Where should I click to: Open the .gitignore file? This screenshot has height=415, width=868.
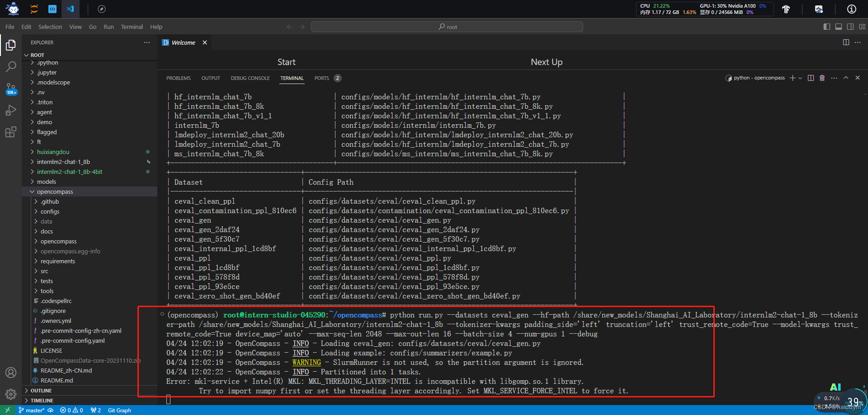point(90,311)
